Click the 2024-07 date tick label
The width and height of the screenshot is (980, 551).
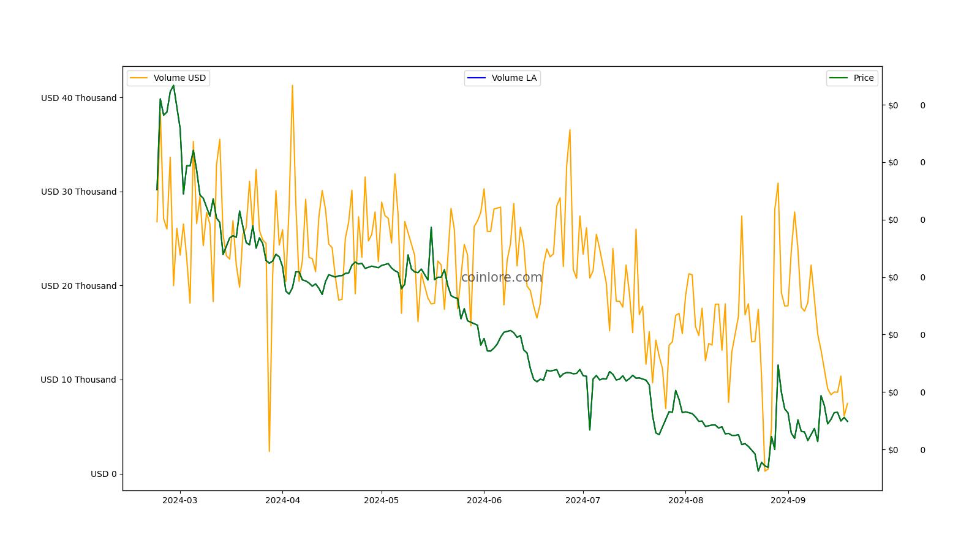point(583,500)
